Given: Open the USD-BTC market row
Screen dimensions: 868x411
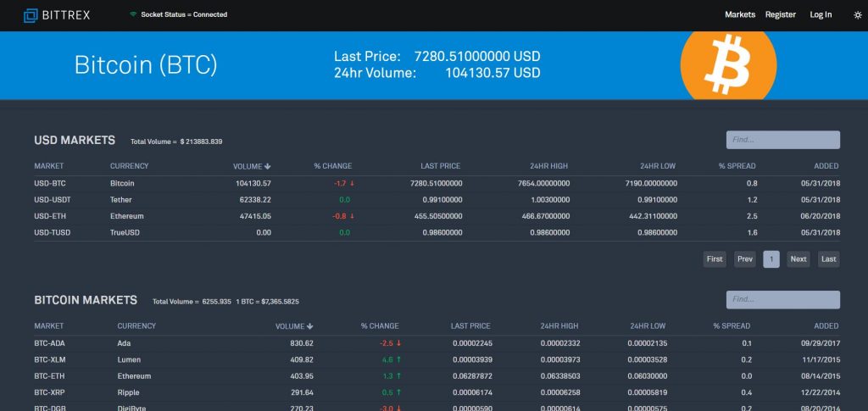Looking at the screenshot, I should (x=437, y=183).
